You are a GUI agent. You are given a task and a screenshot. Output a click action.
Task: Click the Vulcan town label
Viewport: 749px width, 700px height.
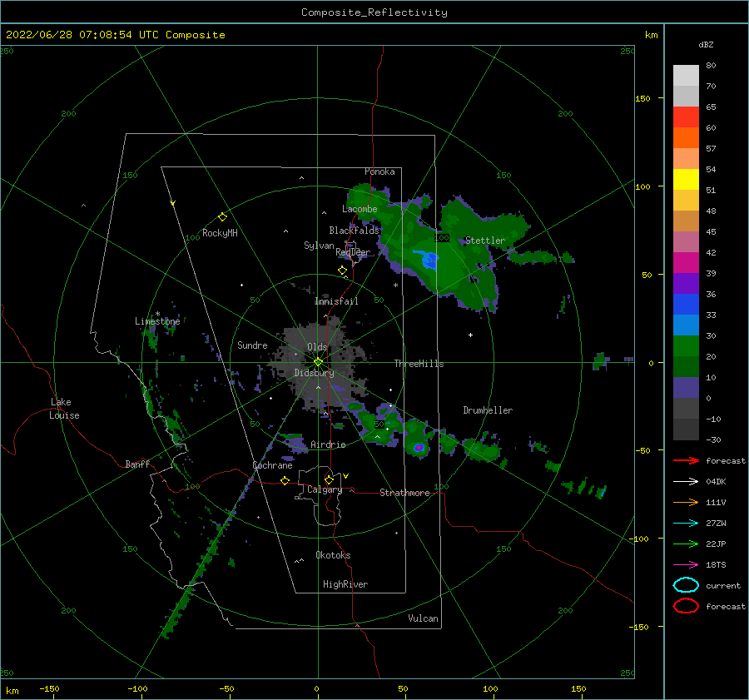[423, 618]
